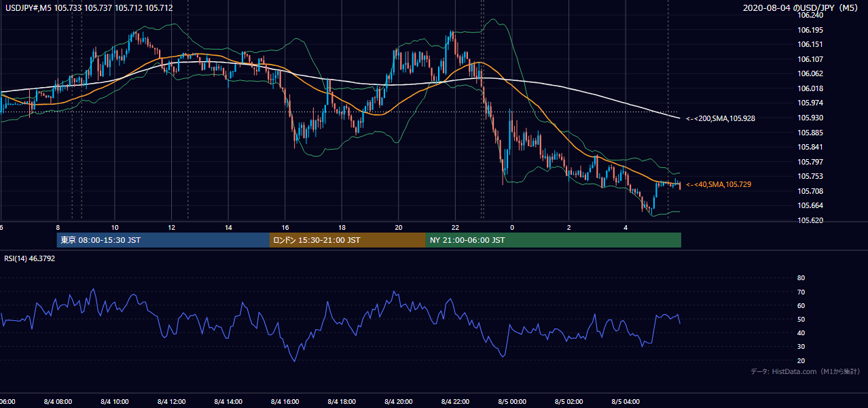Click hour marker 0 under price chart

point(511,227)
